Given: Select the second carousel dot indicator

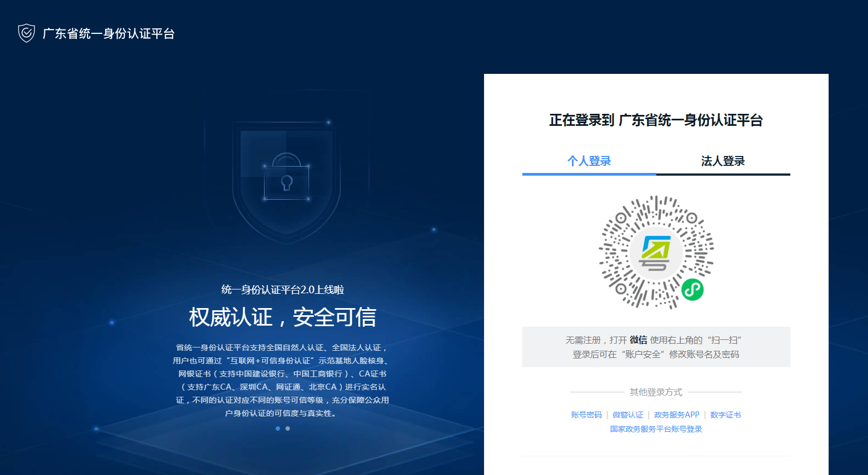Looking at the screenshot, I should (288, 428).
